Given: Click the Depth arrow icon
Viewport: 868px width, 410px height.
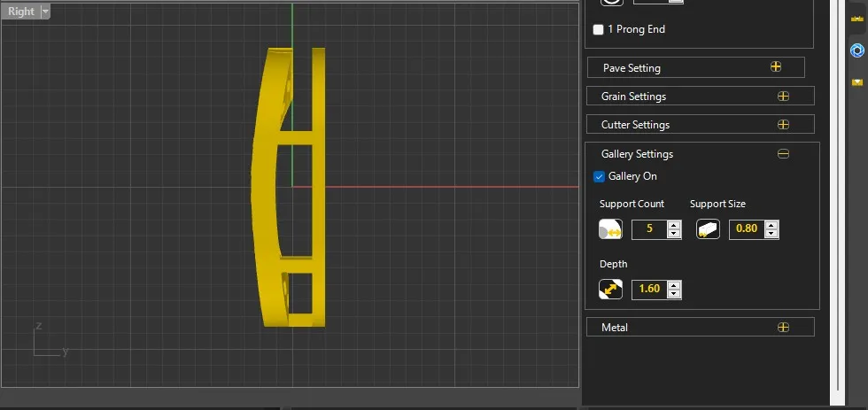Looking at the screenshot, I should (x=611, y=289).
